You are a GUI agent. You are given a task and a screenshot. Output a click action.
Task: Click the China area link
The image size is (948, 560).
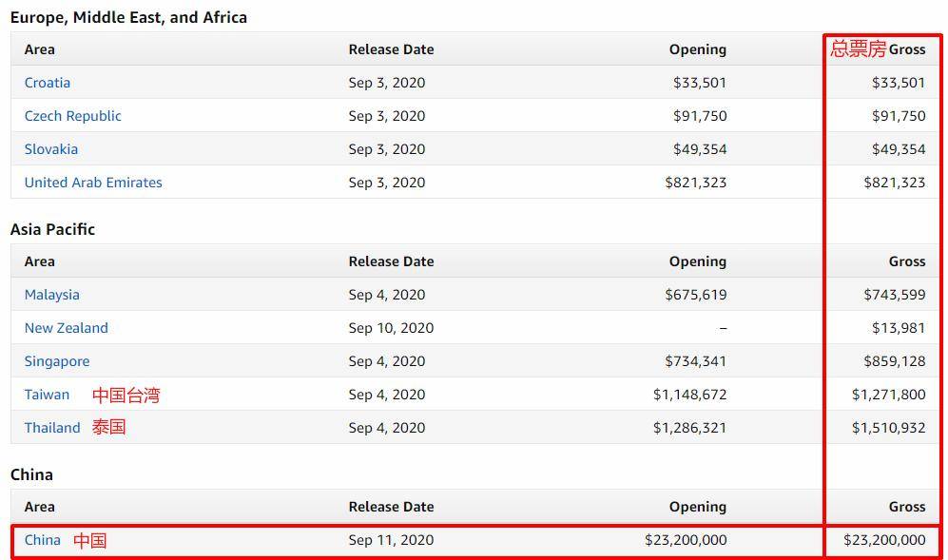coord(43,540)
